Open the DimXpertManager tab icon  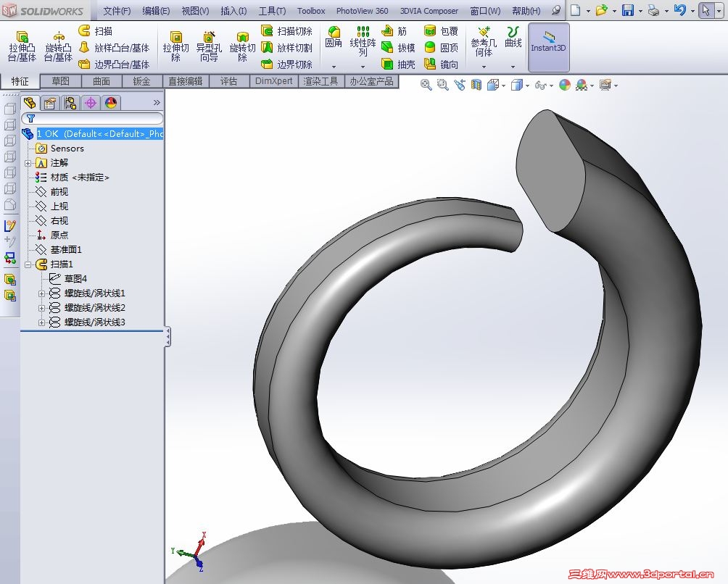(91, 103)
